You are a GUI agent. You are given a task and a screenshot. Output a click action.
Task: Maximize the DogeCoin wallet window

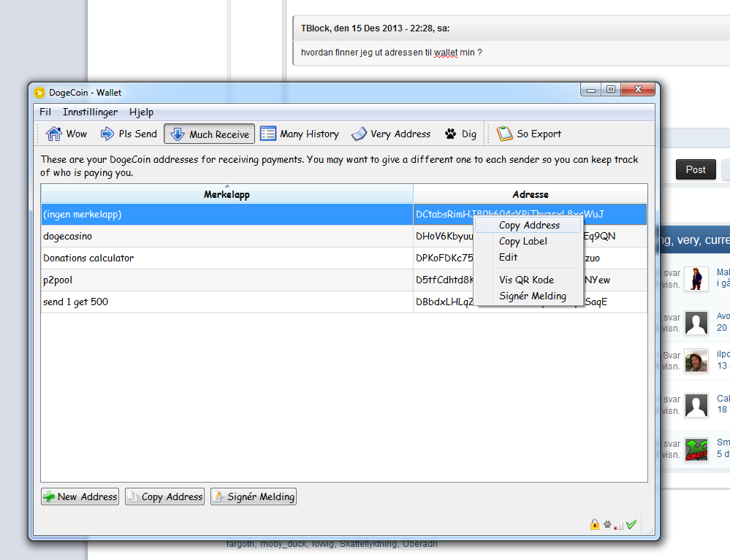click(611, 89)
